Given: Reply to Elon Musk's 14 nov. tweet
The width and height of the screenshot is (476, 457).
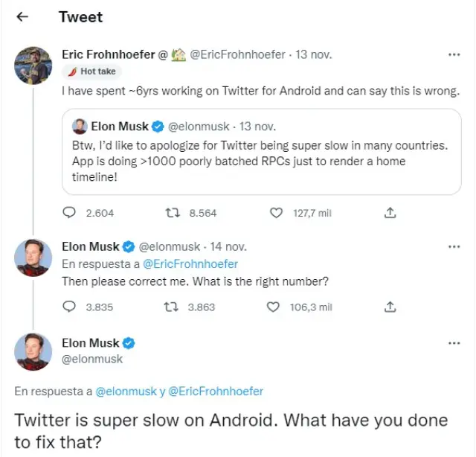Looking at the screenshot, I should click(x=70, y=307).
